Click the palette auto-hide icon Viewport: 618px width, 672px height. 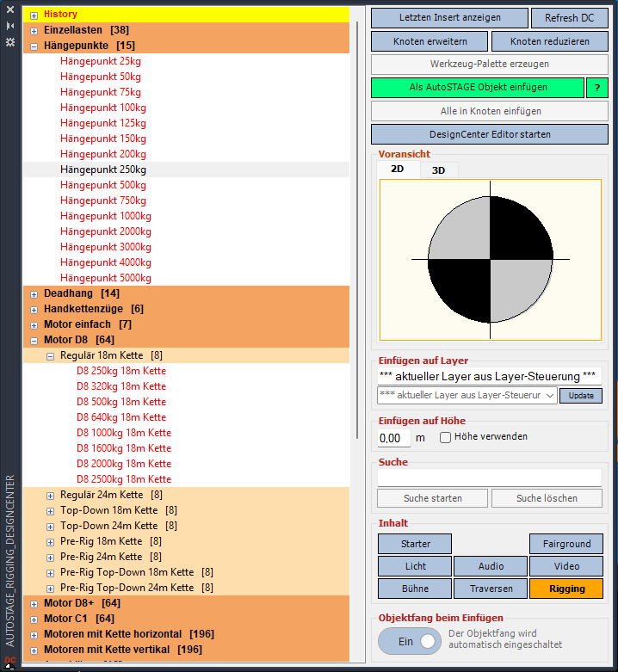[10, 27]
